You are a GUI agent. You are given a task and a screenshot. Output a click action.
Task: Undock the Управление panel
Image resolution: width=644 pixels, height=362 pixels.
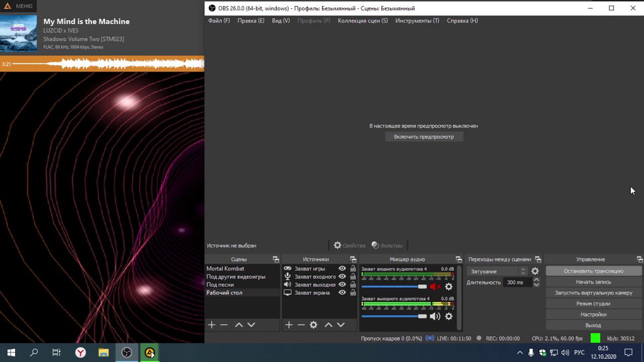[639, 259]
